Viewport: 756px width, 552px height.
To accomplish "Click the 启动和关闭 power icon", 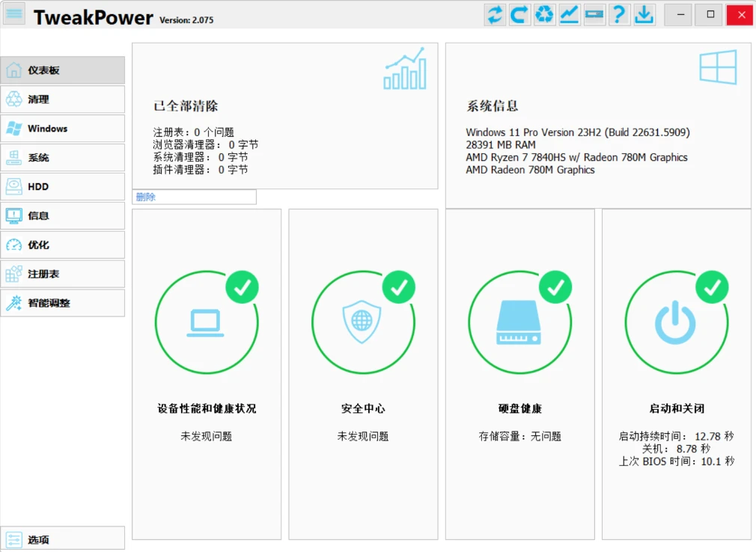I will (x=676, y=322).
